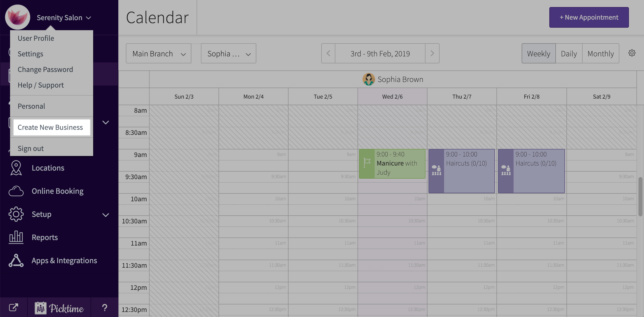Screen dimensions: 644x317
Task: Click the question mark help icon
Action: [104, 307]
